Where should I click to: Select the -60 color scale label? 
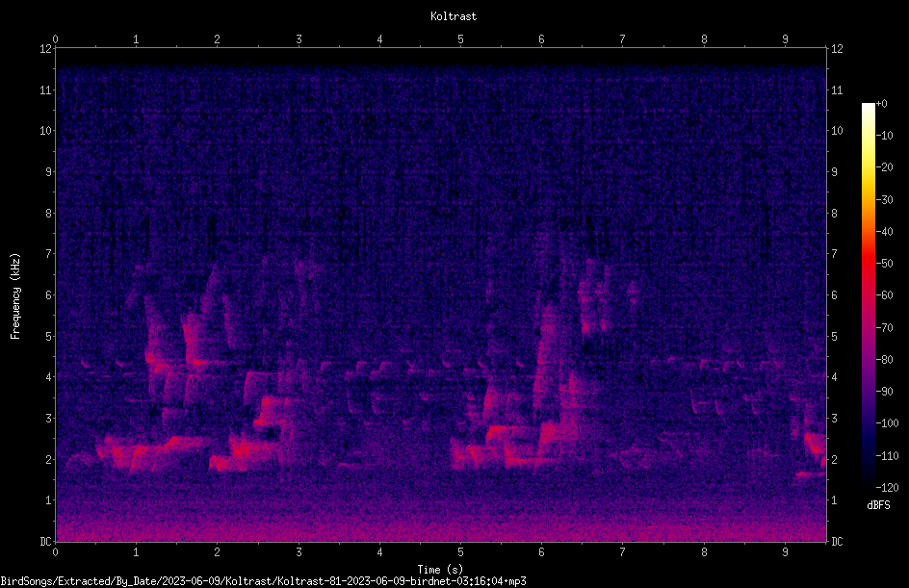pos(885,295)
